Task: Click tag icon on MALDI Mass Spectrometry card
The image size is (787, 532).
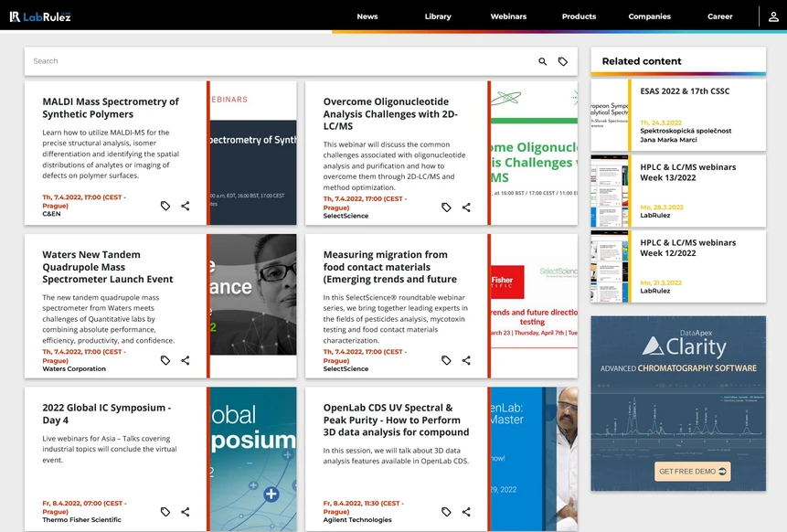Action: click(165, 207)
